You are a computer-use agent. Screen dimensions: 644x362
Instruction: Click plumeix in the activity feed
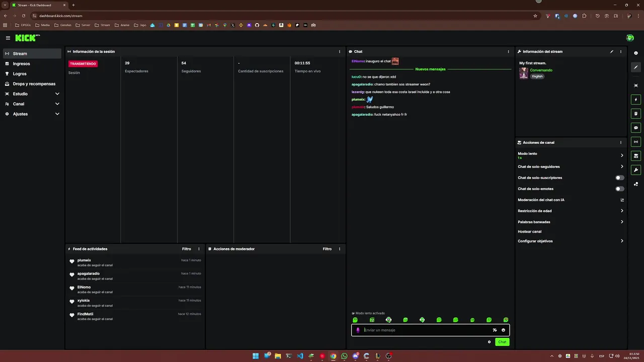tap(84, 260)
